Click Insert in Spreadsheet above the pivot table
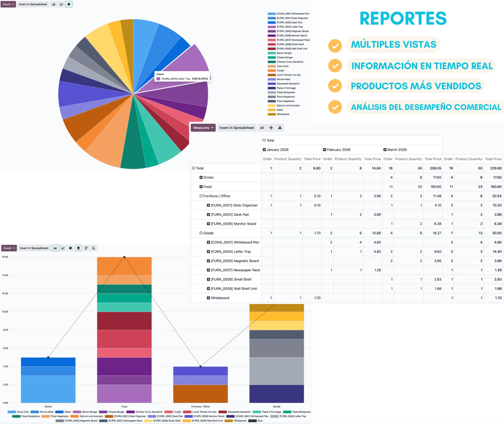The height and width of the screenshot is (424, 504). coord(237,128)
